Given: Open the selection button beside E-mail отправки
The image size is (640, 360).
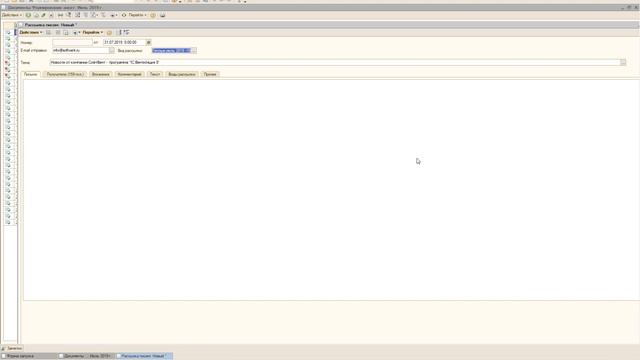Looking at the screenshot, I should tap(112, 50).
